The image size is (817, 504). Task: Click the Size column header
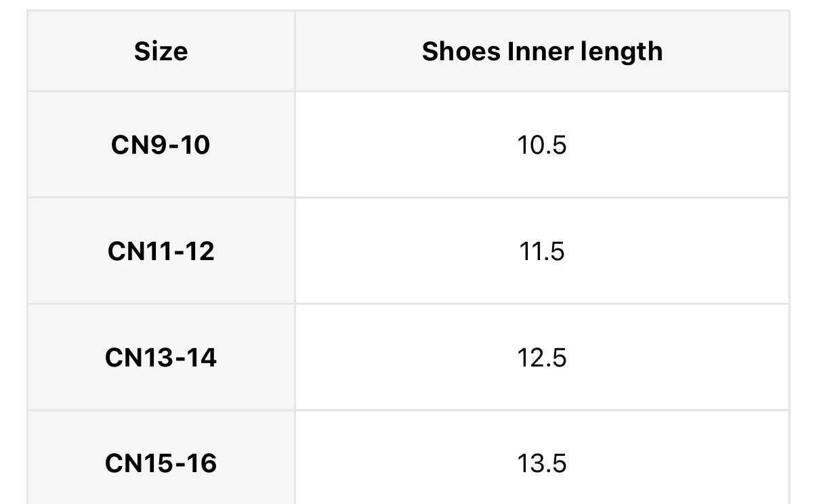pos(161,51)
